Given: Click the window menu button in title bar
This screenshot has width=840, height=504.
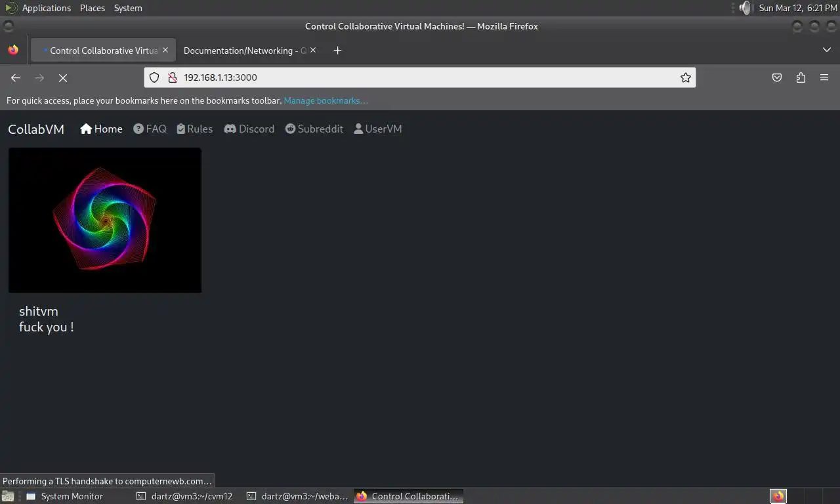Looking at the screenshot, I should point(8,26).
